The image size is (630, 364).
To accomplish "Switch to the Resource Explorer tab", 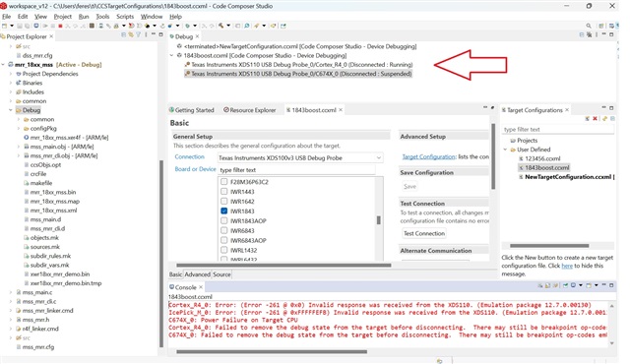I will tap(249, 110).
